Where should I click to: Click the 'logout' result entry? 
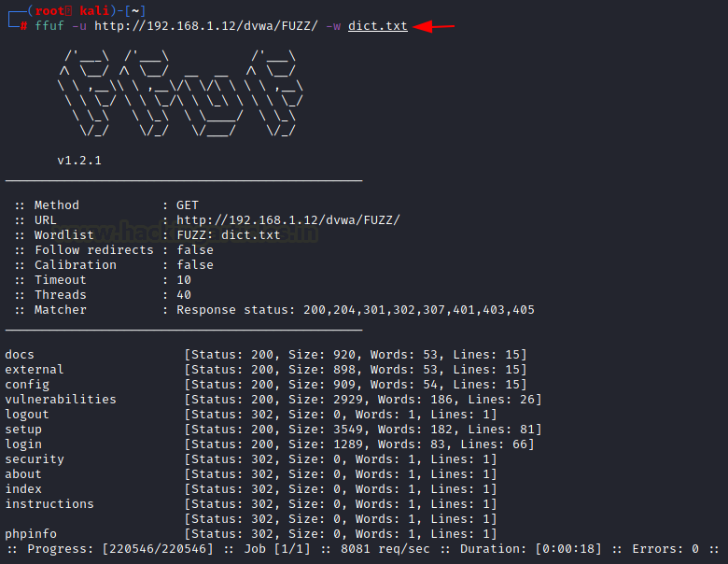(27, 415)
